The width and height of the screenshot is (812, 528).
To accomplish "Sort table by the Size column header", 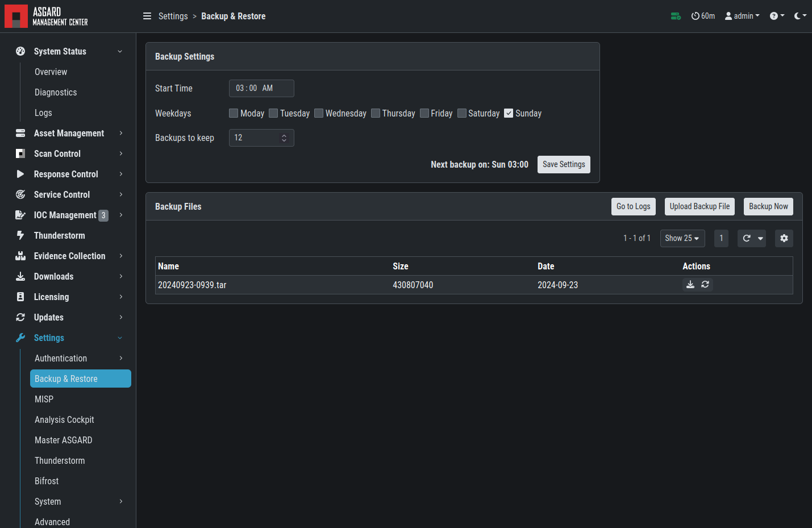I will point(401,266).
